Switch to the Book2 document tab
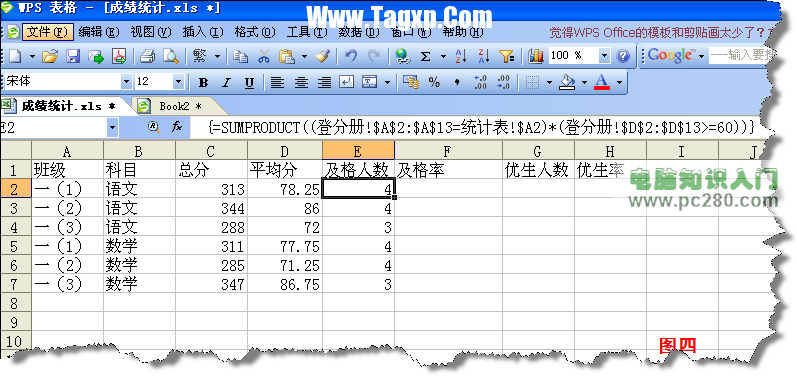The image size is (797, 376). pos(180,106)
